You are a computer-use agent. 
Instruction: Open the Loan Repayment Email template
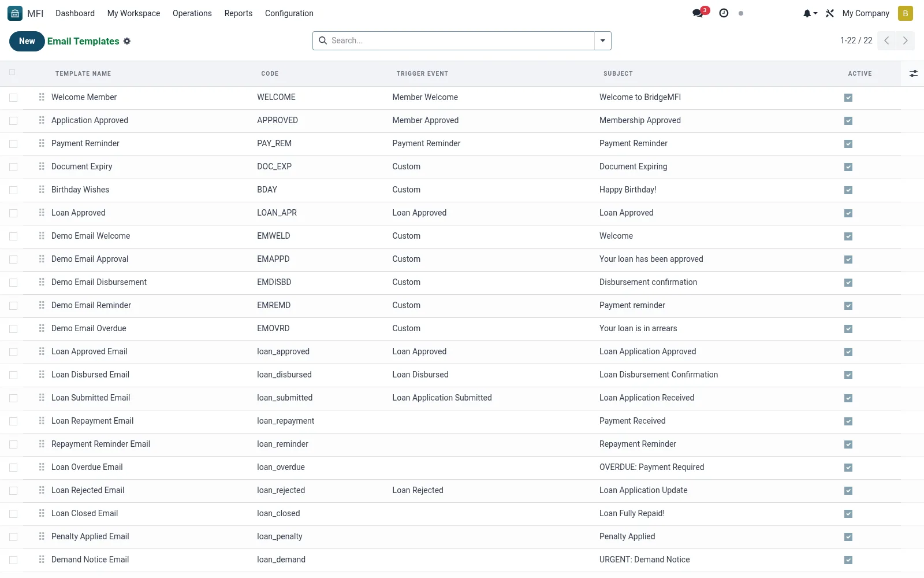[x=92, y=421]
